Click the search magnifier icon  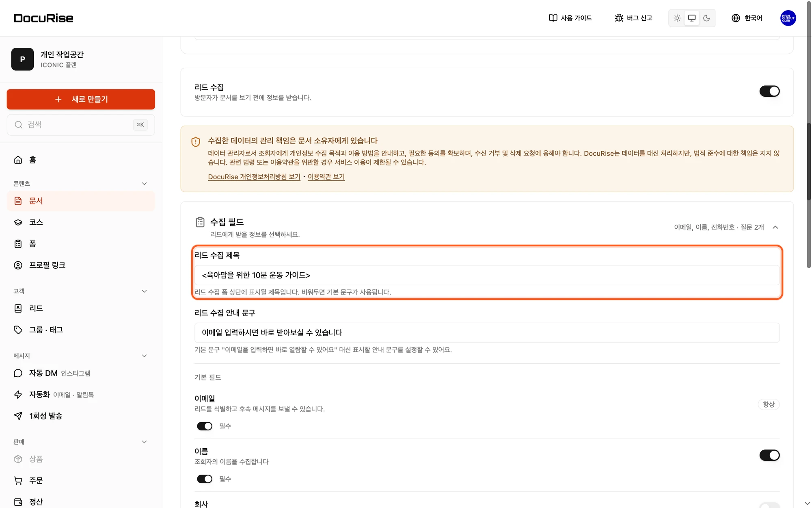19,125
